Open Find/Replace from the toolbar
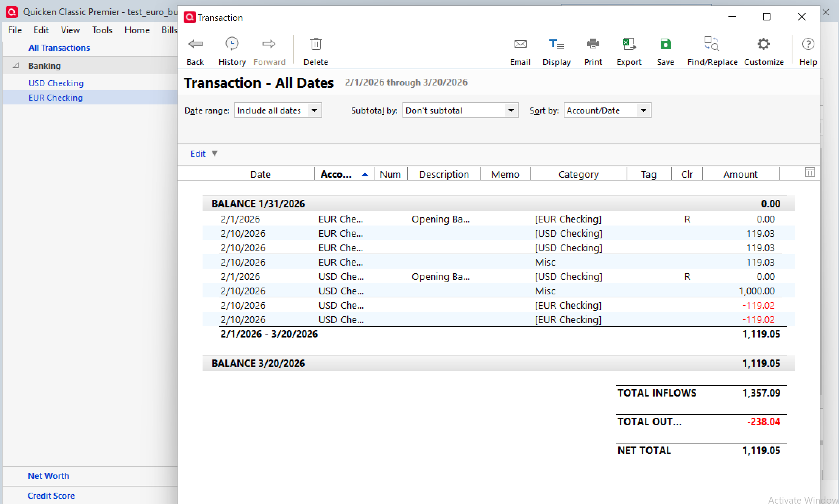839x504 pixels. pos(711,44)
